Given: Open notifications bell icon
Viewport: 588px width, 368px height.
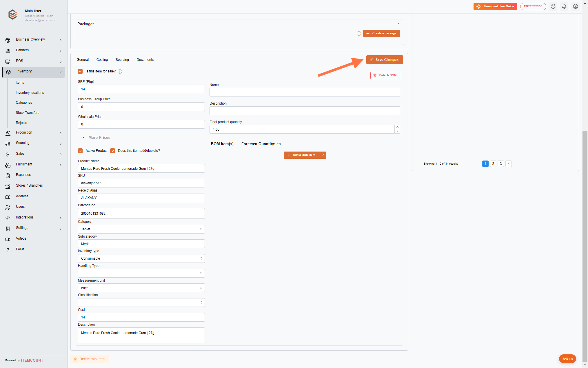Looking at the screenshot, I should 564,6.
